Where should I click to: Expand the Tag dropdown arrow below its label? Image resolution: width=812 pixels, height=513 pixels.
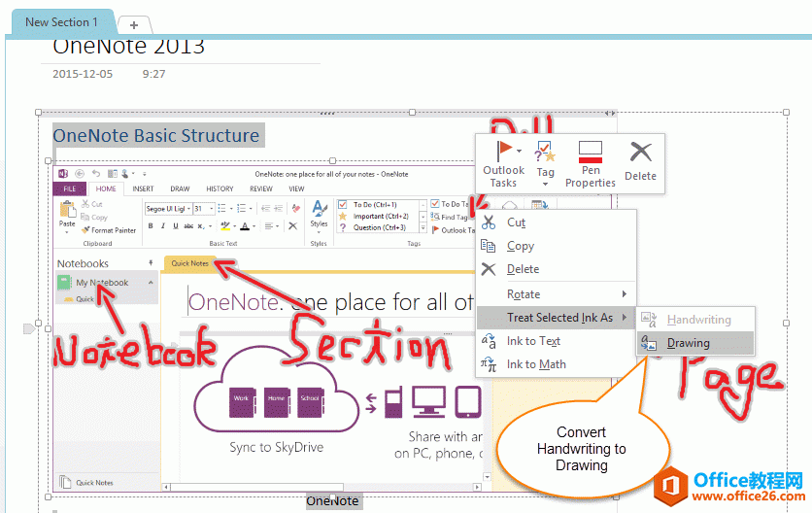coord(545,184)
